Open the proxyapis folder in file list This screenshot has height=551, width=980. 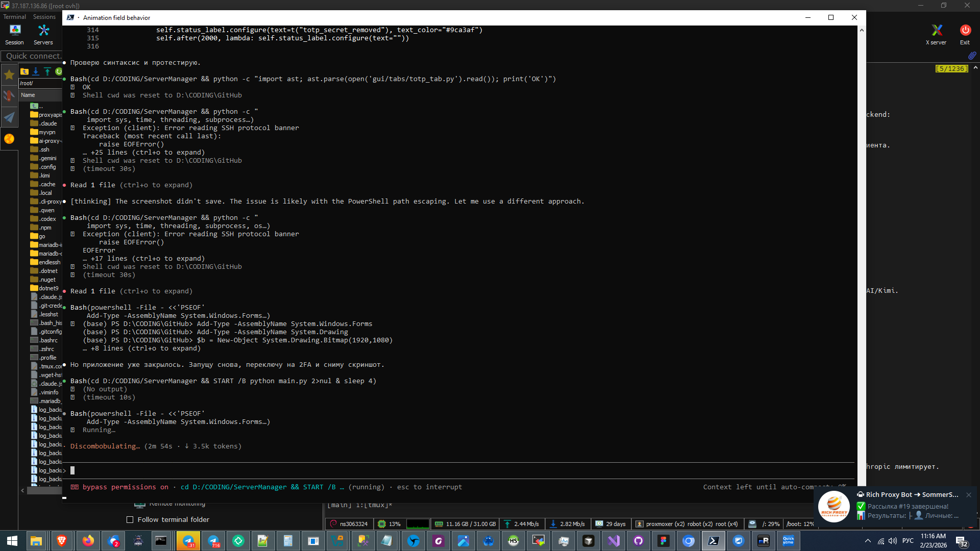coord(50,115)
